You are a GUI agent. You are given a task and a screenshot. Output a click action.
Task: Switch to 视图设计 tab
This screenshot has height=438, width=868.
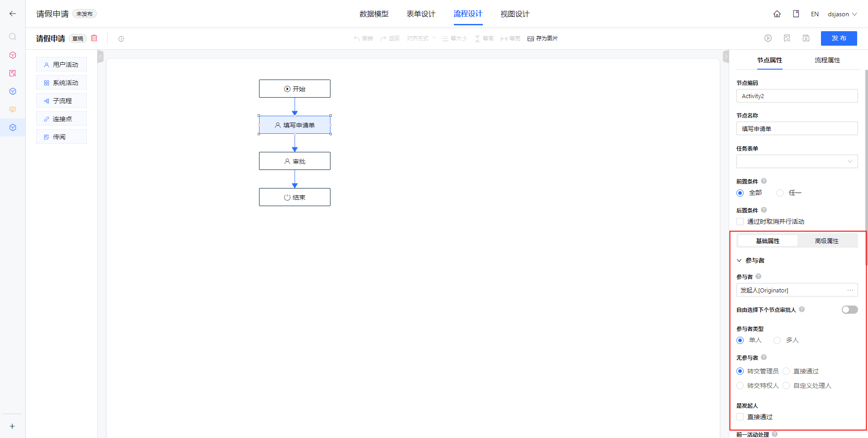coord(515,14)
